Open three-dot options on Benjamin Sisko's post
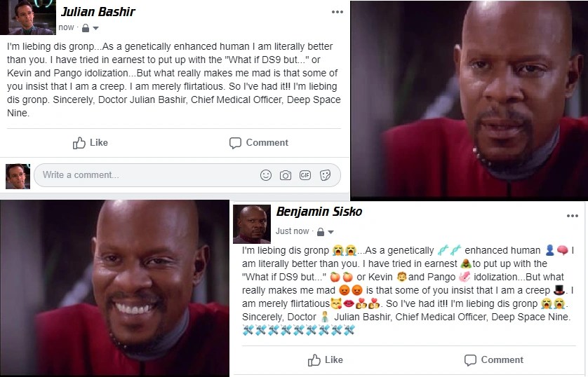 (x=573, y=216)
